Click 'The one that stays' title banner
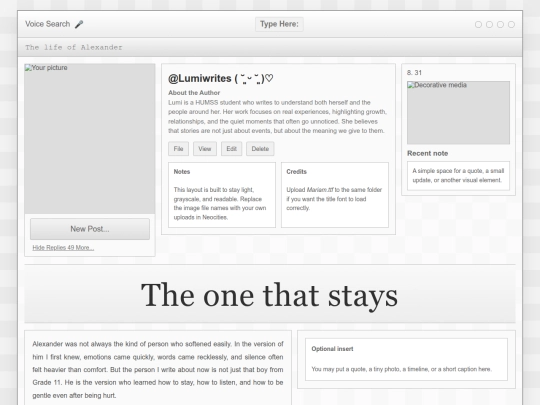The height and width of the screenshot is (405, 540). coord(270,295)
